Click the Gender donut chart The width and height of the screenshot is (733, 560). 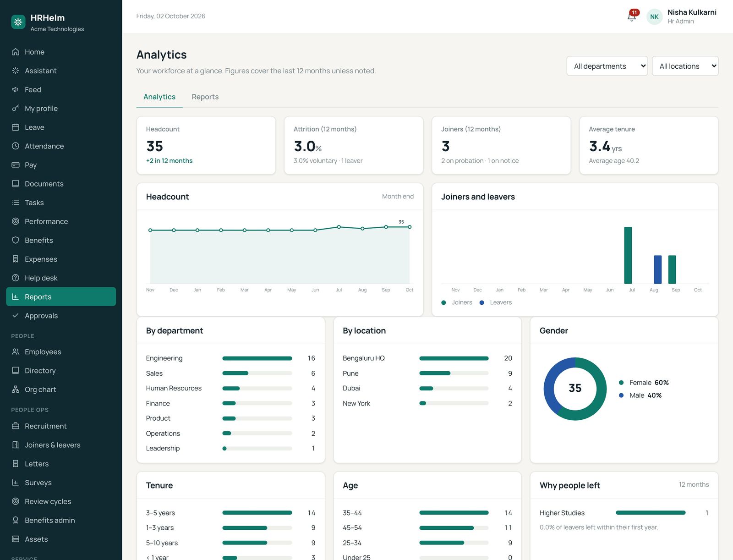(x=575, y=389)
